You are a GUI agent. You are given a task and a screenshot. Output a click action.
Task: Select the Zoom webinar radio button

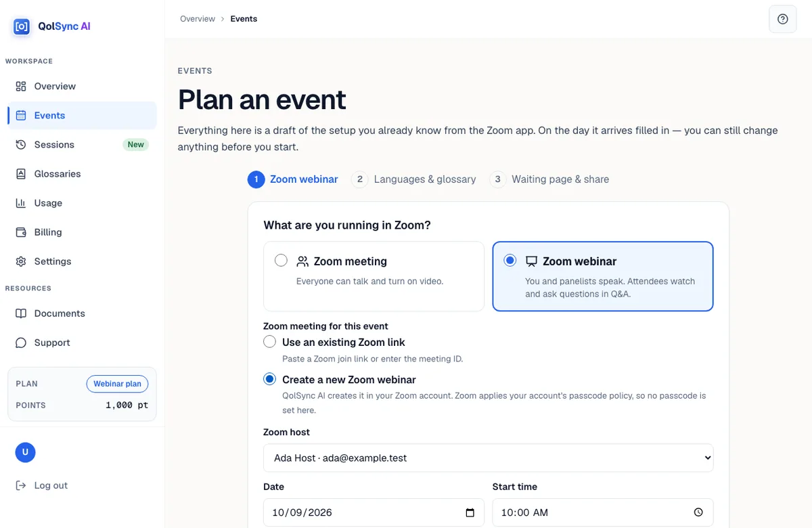point(510,261)
